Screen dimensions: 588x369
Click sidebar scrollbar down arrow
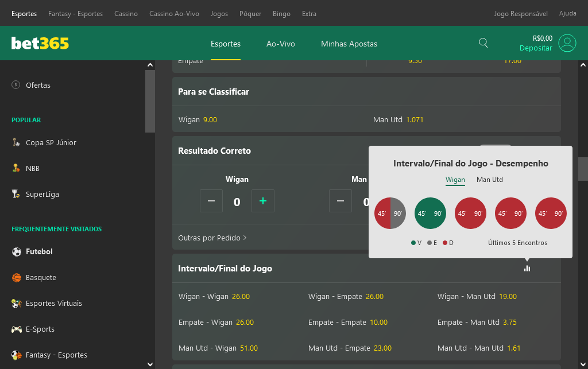[x=150, y=364]
